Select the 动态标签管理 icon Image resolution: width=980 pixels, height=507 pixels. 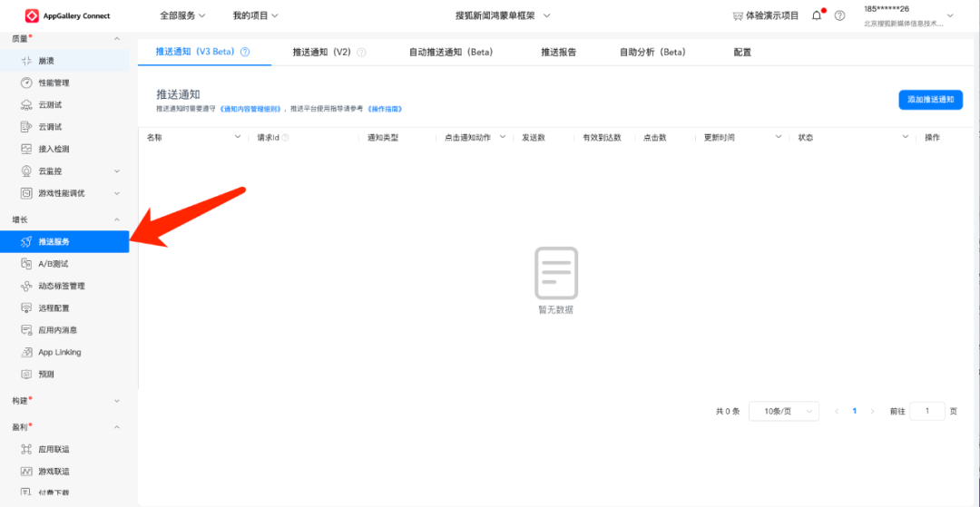click(26, 286)
